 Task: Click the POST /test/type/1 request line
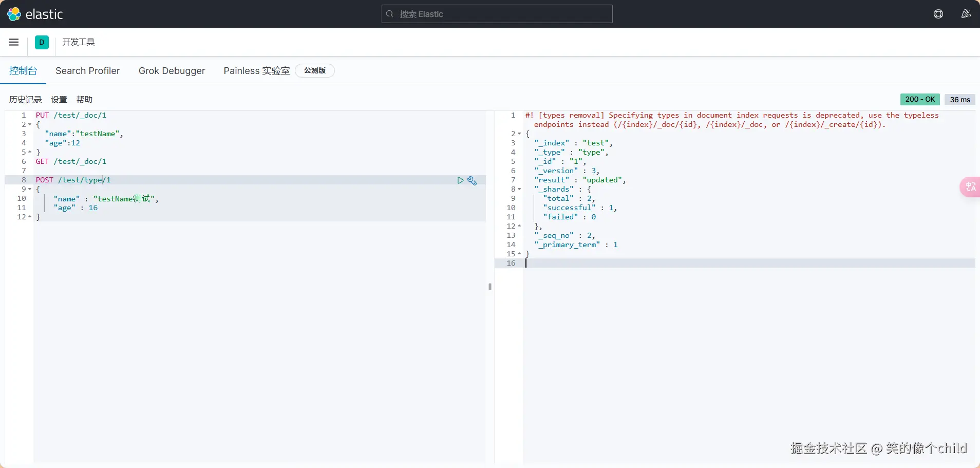coord(73,180)
